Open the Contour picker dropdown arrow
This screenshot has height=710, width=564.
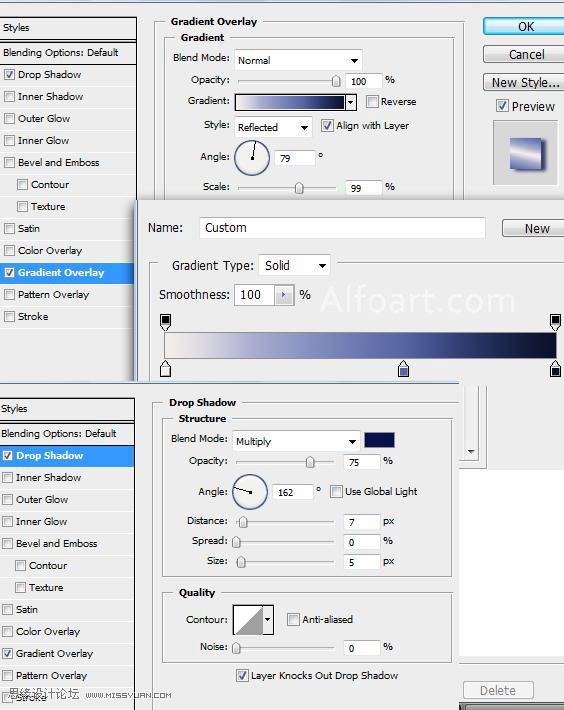[x=268, y=620]
